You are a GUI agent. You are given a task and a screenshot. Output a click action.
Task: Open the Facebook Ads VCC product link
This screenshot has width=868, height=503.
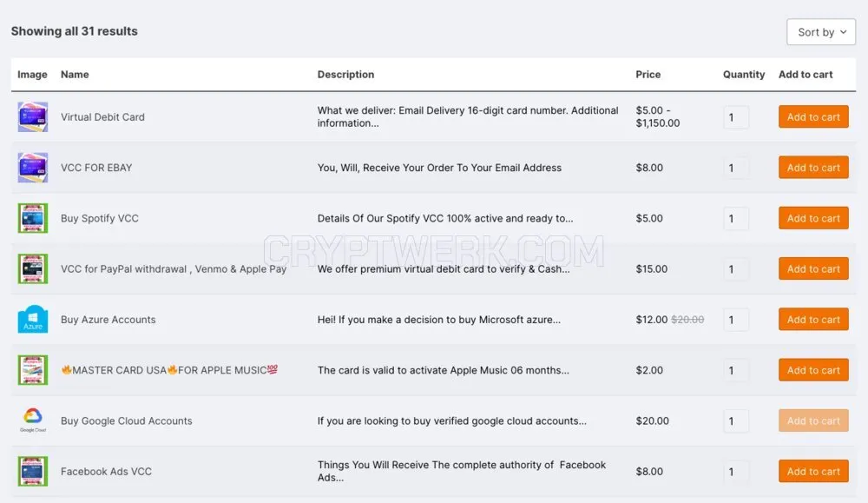106,472
